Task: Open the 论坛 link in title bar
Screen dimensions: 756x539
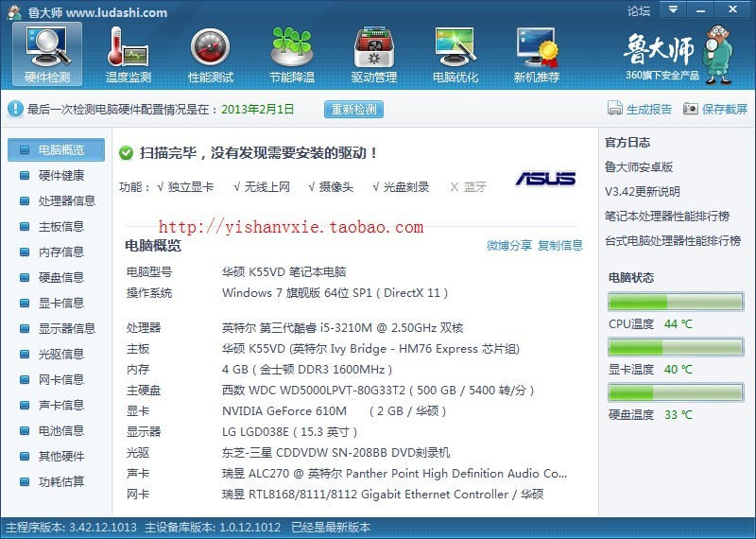Action: click(x=639, y=10)
